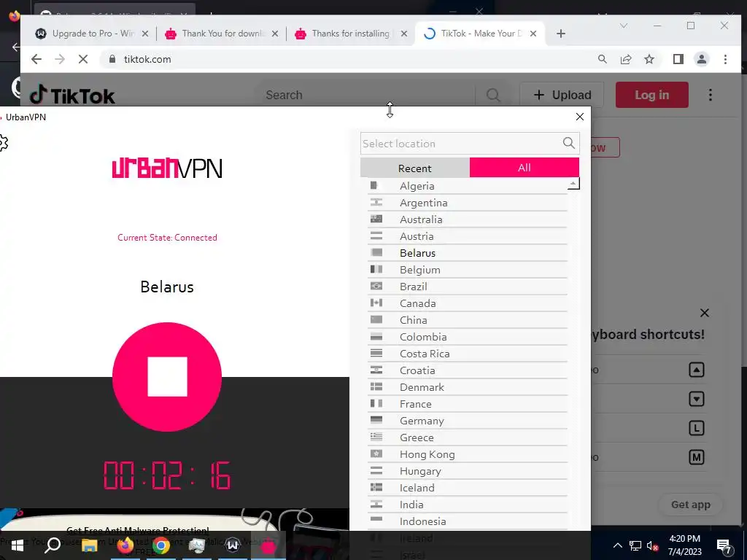Choose Iceland as VPN location

tap(468, 488)
